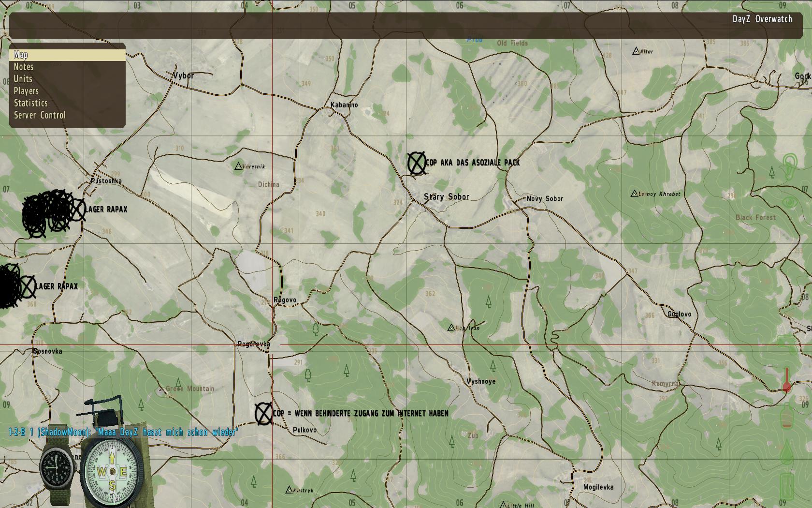Click the compass dial
The image size is (812, 508).
pyautogui.click(x=112, y=471)
